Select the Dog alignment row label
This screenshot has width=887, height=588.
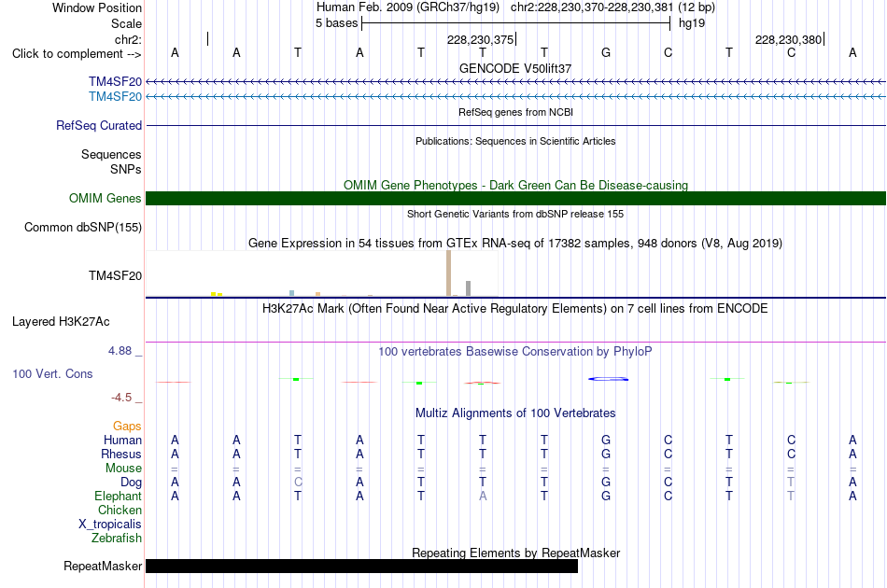[131, 483]
